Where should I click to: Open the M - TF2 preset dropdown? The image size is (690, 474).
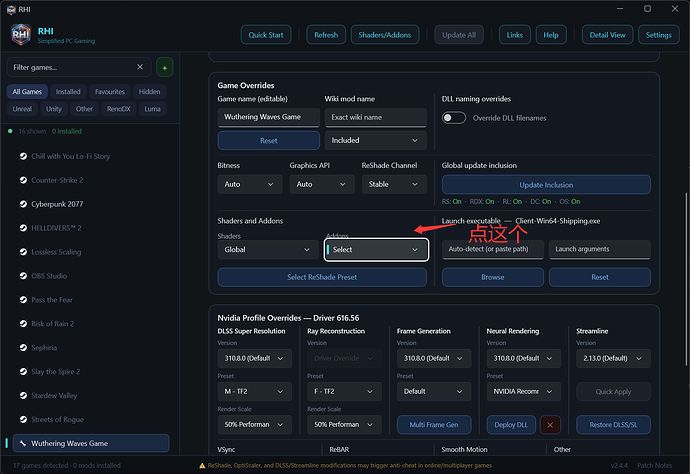[x=255, y=391]
